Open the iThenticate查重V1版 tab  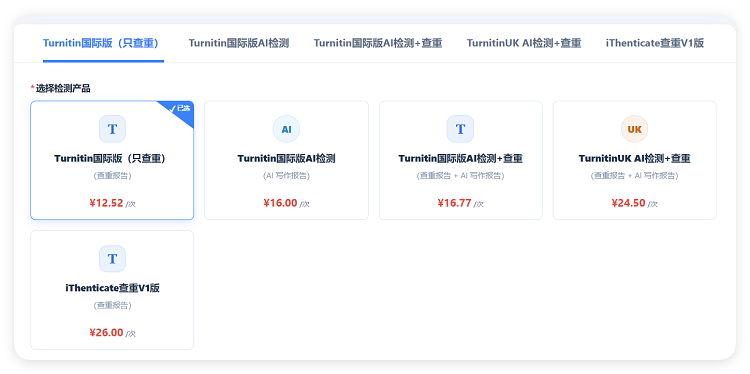[x=655, y=43]
